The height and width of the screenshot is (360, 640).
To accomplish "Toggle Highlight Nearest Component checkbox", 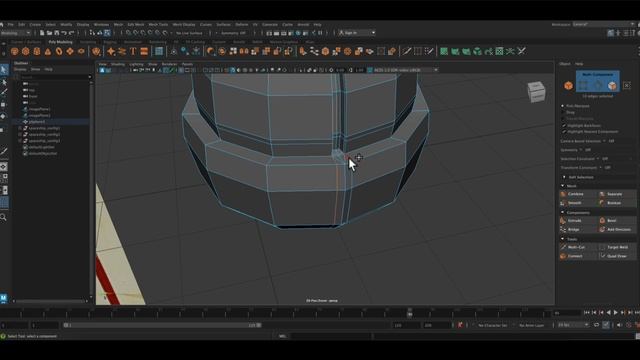I will click(564, 131).
